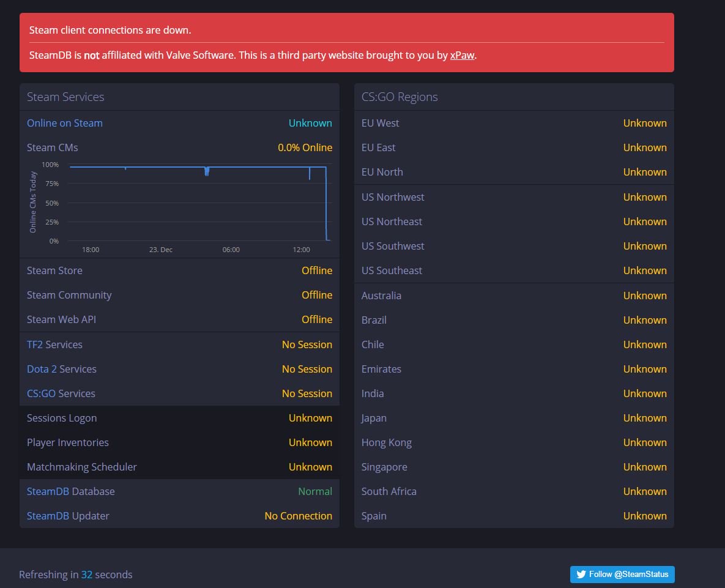Click the No Connection status text
Screen dimensions: 725x588
click(x=298, y=516)
